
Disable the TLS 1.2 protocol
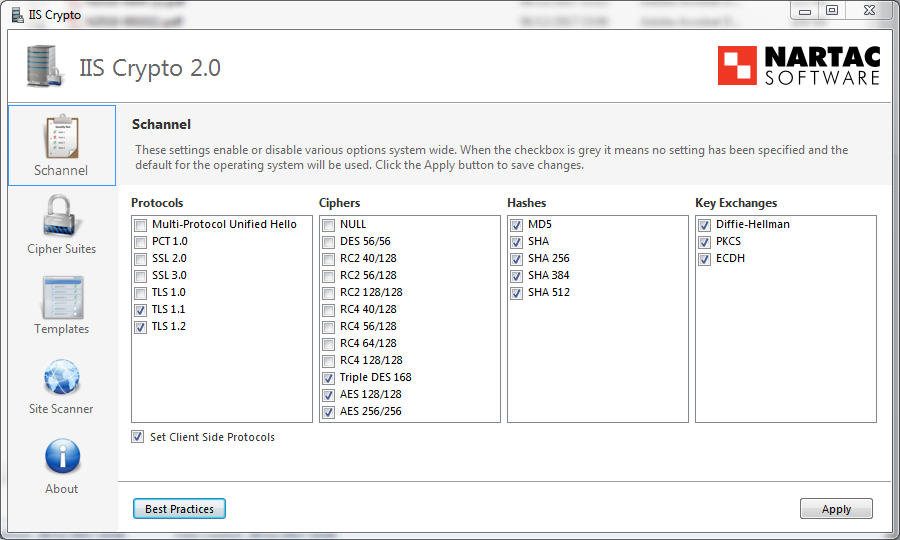click(141, 327)
